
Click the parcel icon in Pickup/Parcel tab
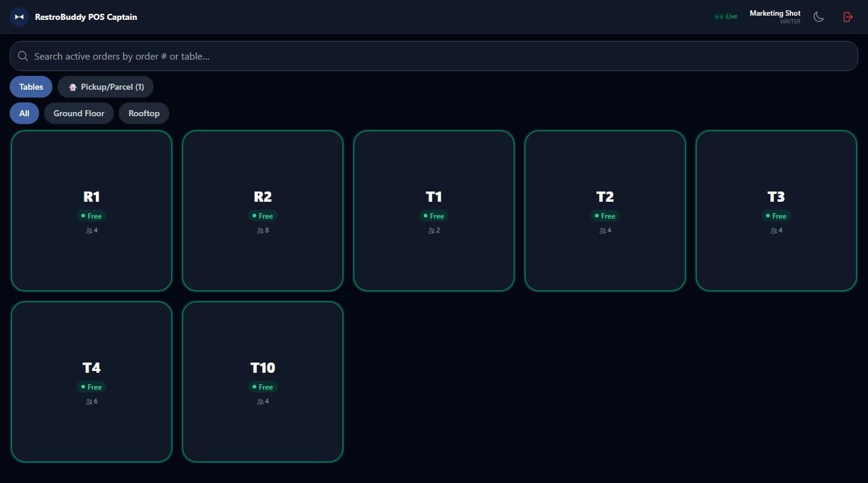pos(73,87)
